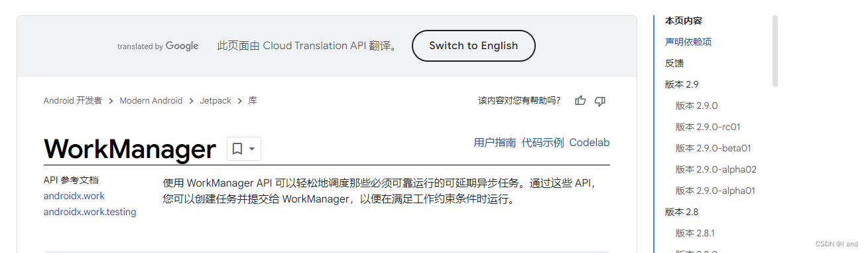The image size is (868, 253).
Task: Jump to 版本 2.8.1 entry
Action: tap(695, 233)
